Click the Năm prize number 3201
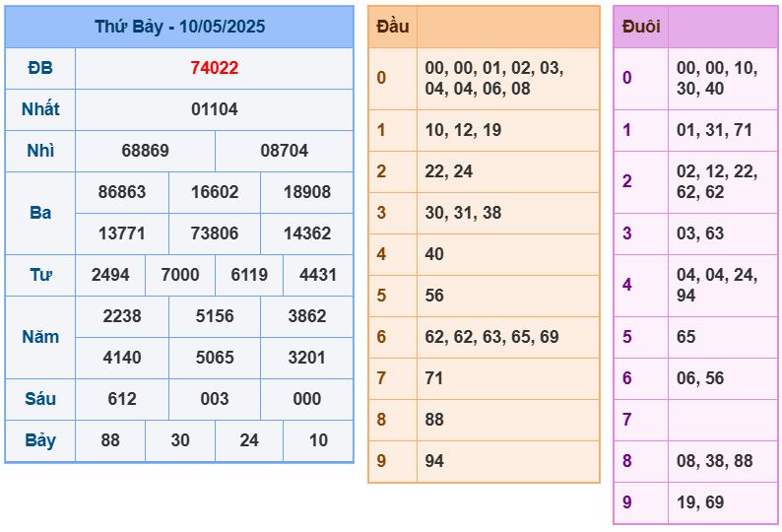Screen dimensions: 782x532 coord(307,358)
